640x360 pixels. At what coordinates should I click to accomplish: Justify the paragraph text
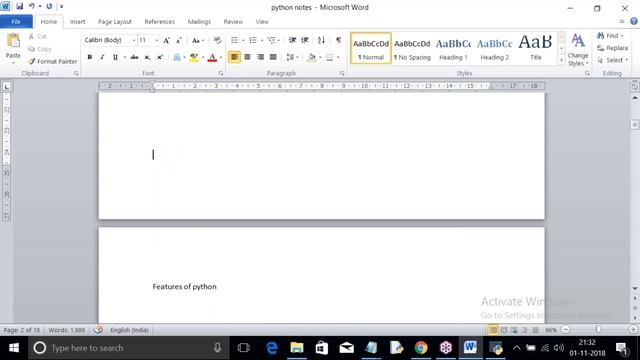[x=273, y=57]
